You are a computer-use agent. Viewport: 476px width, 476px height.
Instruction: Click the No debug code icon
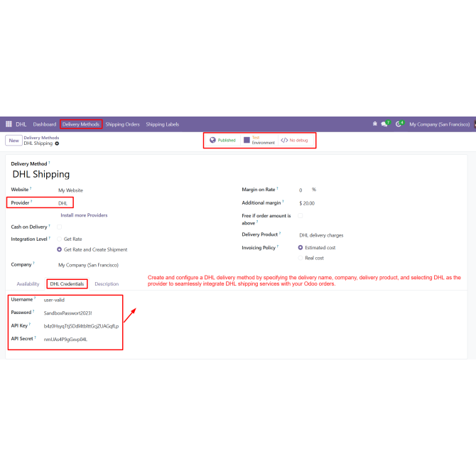284,140
